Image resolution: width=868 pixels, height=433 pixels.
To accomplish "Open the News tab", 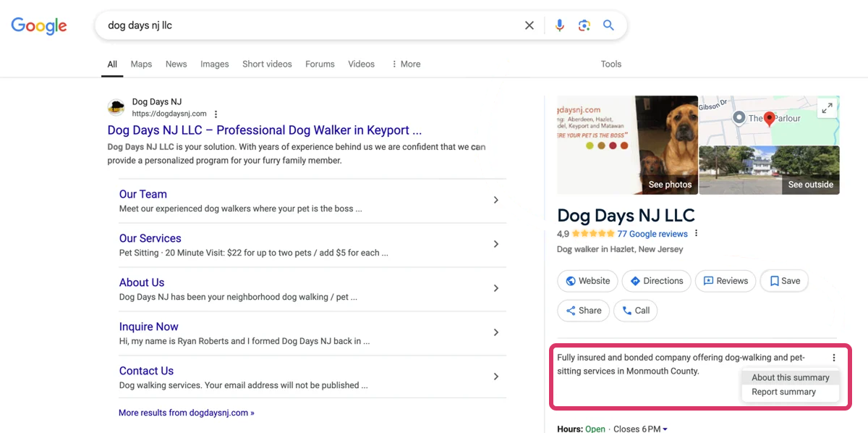I will [176, 64].
